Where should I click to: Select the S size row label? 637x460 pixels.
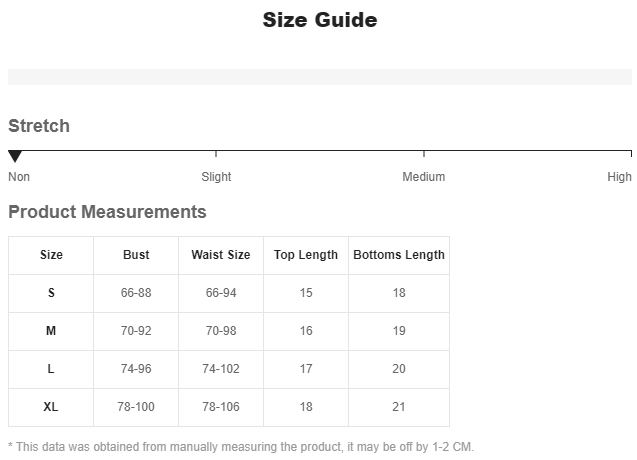tap(51, 293)
